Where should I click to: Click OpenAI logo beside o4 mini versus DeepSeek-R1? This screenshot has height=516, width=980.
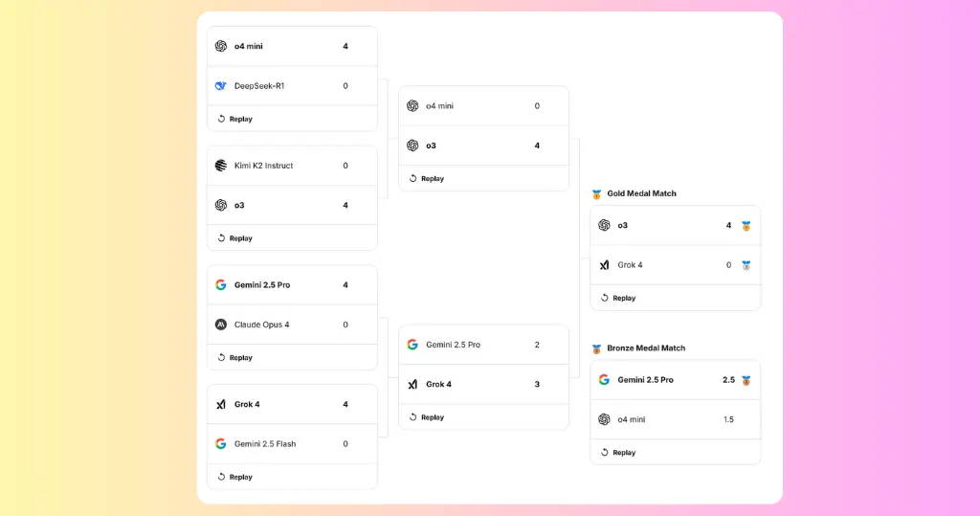coord(221,46)
